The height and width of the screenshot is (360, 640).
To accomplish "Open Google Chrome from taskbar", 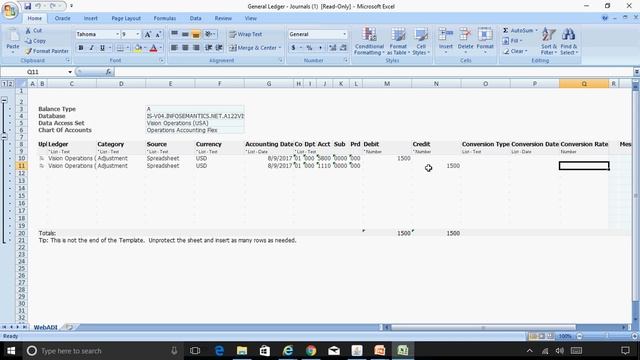I will [311, 351].
